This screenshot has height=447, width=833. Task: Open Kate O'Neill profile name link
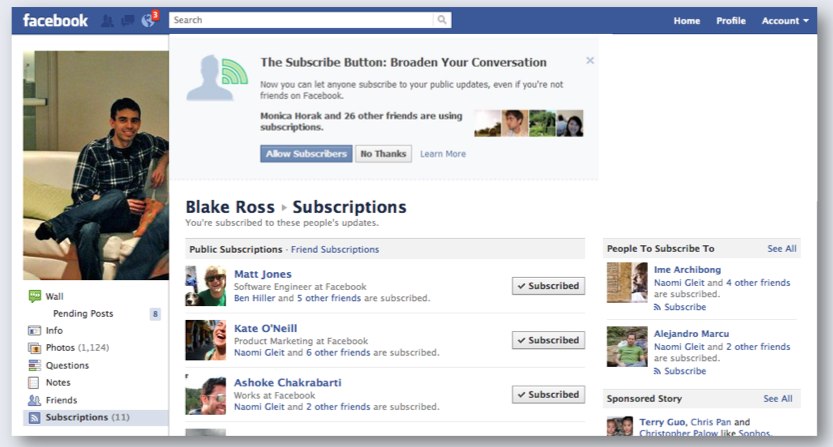266,328
